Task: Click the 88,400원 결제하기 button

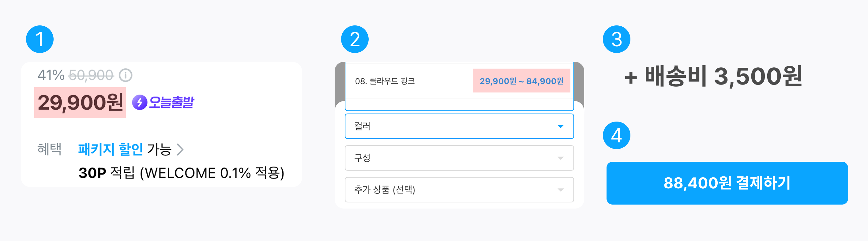Action: [727, 183]
